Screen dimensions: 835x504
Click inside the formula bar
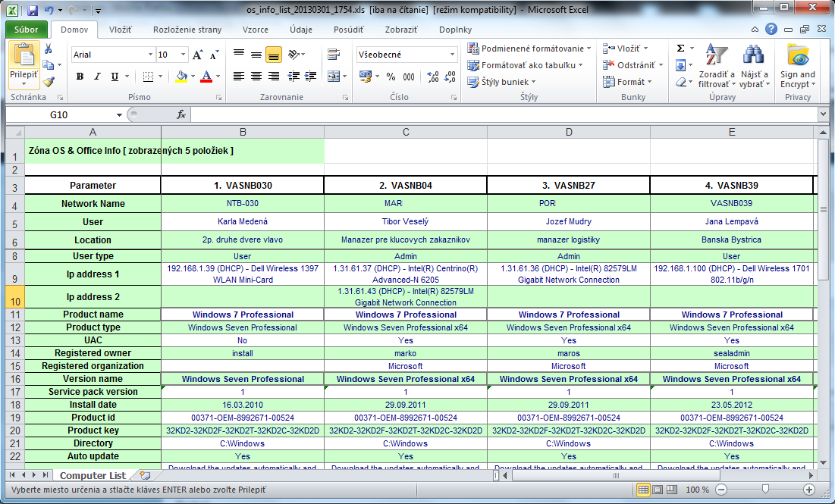[x=504, y=114]
